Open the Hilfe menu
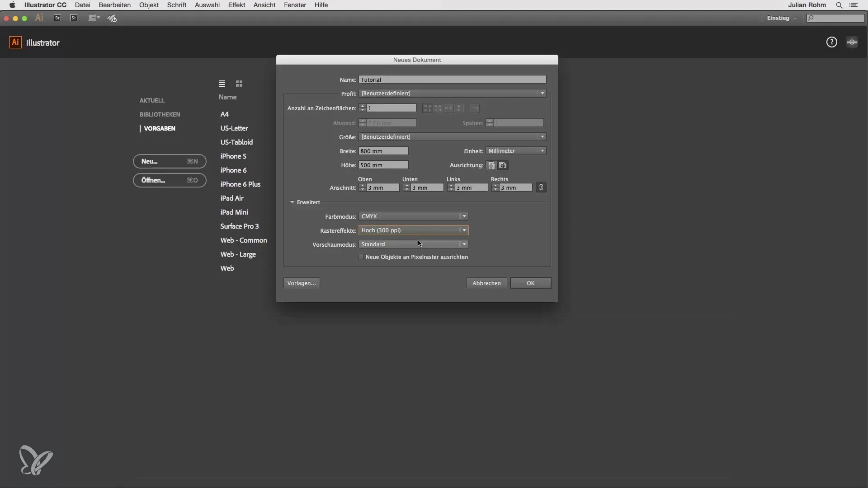Image resolution: width=868 pixels, height=488 pixels. (321, 5)
